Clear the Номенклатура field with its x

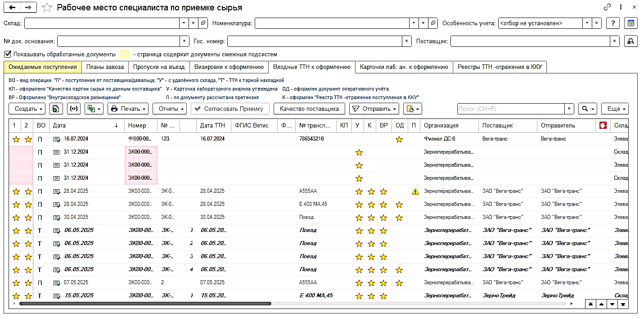click(x=423, y=23)
